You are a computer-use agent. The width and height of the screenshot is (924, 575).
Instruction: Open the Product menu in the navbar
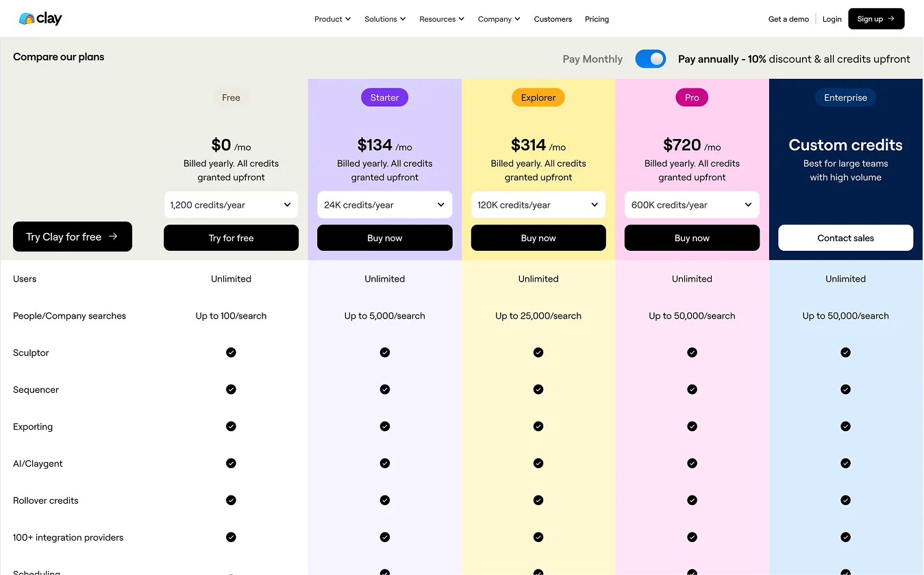pyautogui.click(x=332, y=19)
